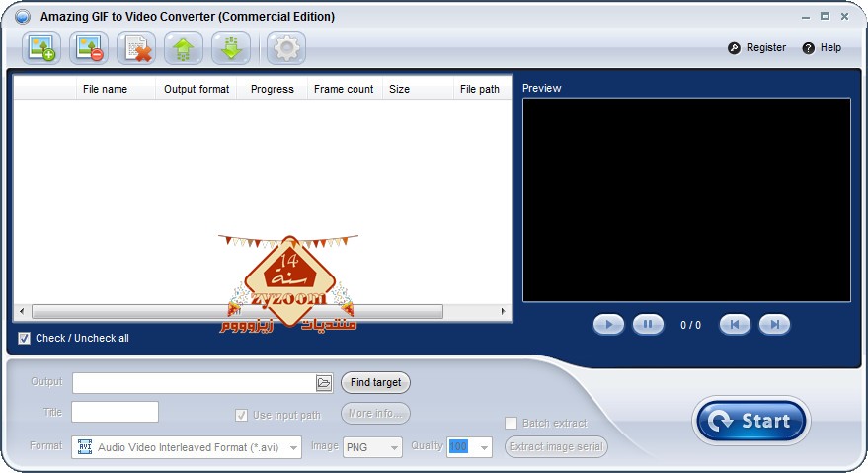Click the Remove selected GIF toolbar icon
This screenshot has width=868, height=473.
pyautogui.click(x=89, y=47)
